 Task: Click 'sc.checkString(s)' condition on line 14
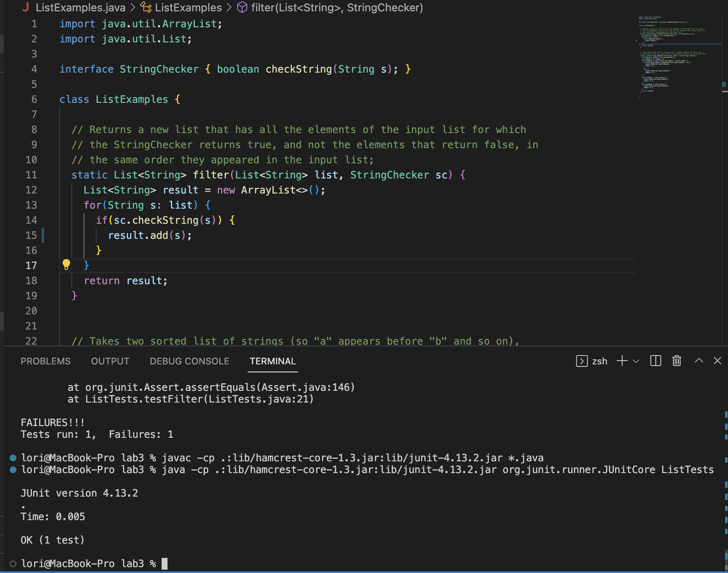[165, 220]
